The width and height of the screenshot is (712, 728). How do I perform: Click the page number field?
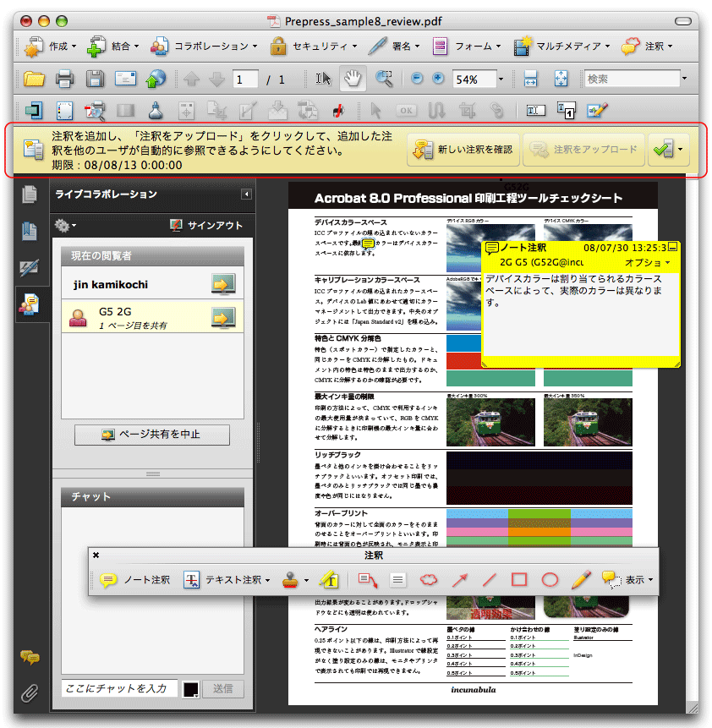pyautogui.click(x=246, y=79)
